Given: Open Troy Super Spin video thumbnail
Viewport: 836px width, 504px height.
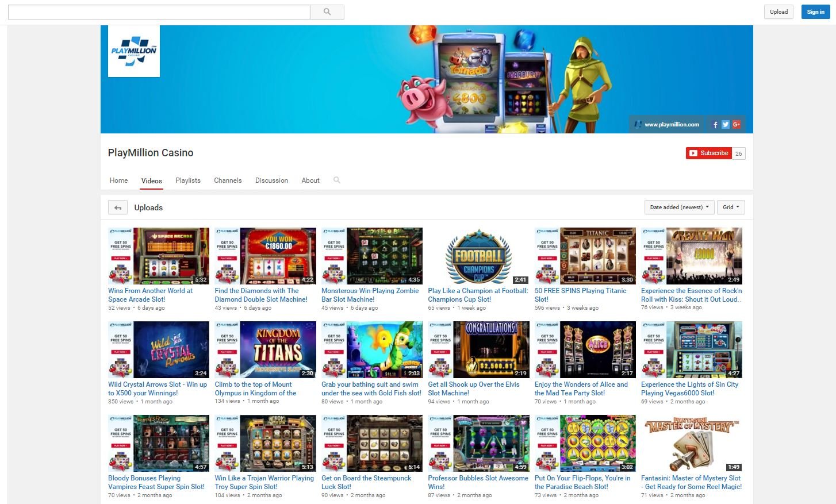Looking at the screenshot, I should 265,443.
